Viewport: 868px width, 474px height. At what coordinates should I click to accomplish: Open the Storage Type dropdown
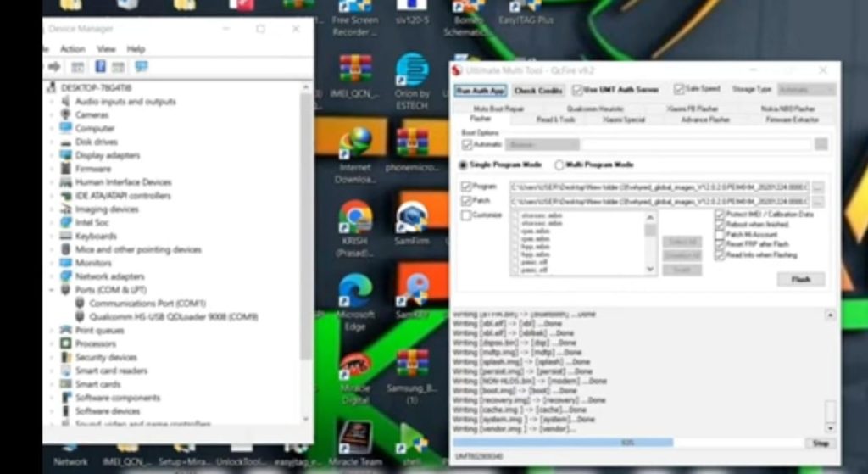(x=805, y=90)
